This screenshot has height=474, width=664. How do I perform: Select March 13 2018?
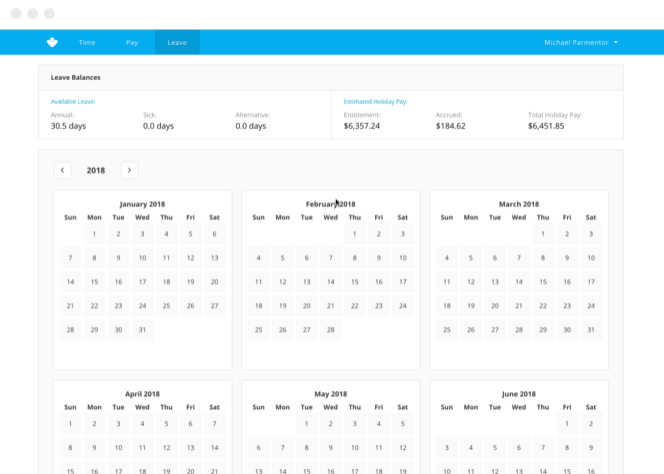495,282
